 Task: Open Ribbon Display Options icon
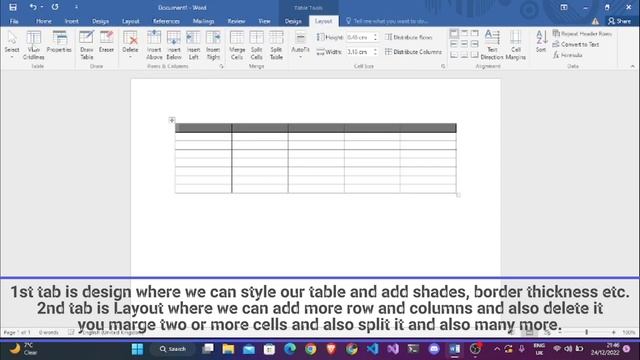564,7
